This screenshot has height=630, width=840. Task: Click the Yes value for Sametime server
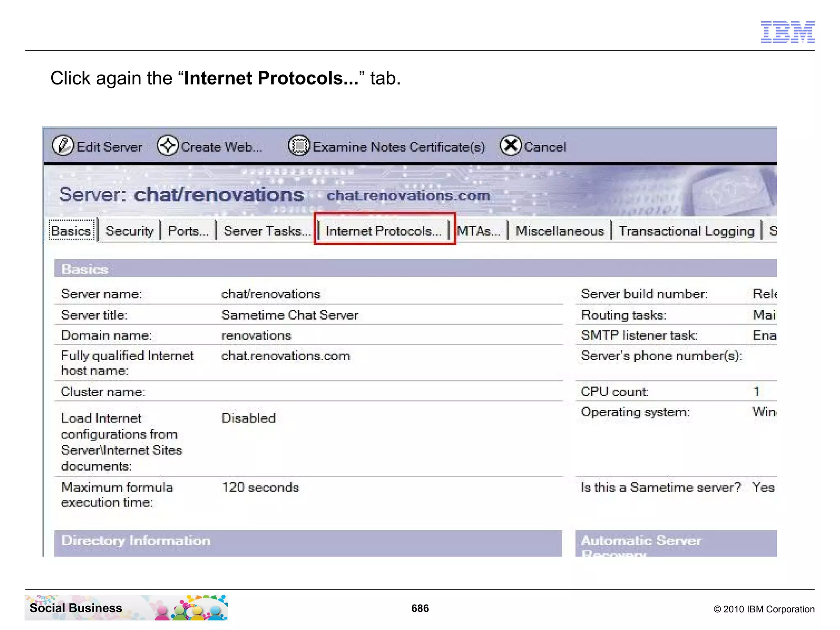click(763, 487)
